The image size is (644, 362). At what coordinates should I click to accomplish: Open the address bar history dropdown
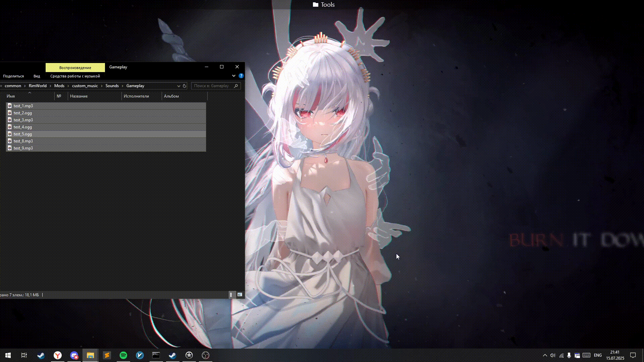[x=179, y=86]
